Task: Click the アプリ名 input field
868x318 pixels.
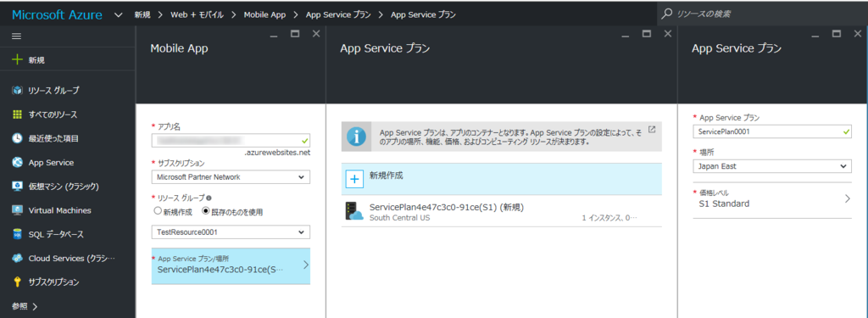Action: click(x=231, y=140)
